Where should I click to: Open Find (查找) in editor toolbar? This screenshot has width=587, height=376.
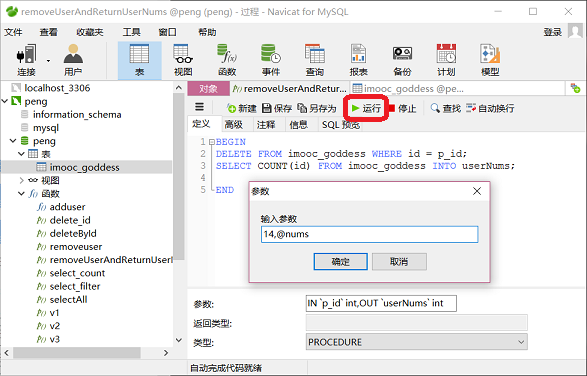coord(445,109)
